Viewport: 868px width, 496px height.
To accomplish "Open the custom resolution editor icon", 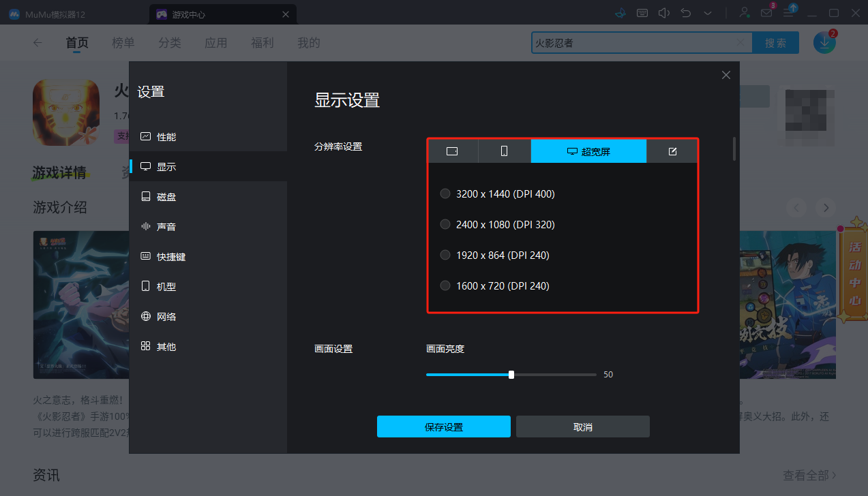I will [672, 151].
